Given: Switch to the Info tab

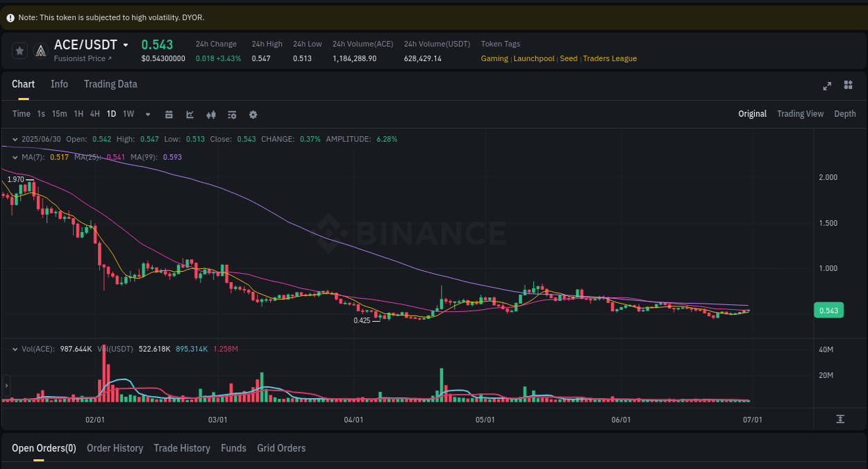Looking at the screenshot, I should pyautogui.click(x=59, y=83).
